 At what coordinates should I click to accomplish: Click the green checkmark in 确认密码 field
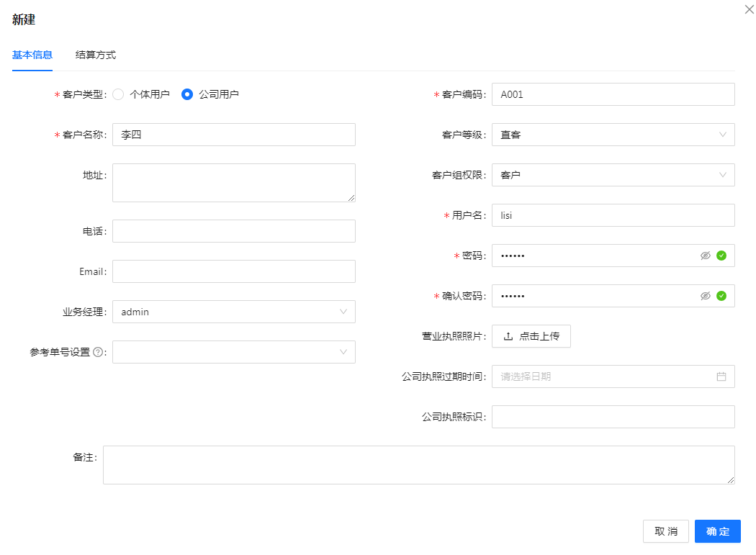(x=721, y=296)
